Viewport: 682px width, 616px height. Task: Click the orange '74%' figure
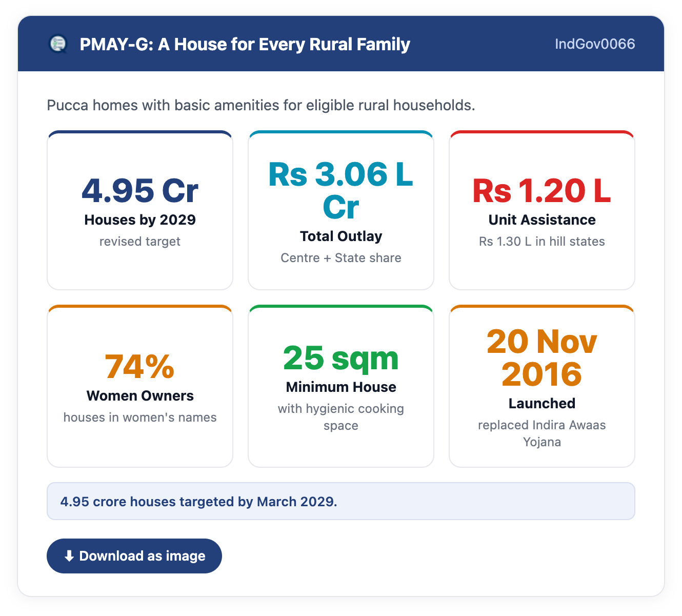tap(140, 367)
